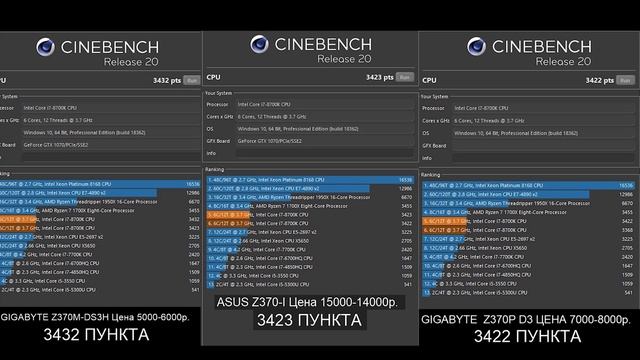Select GeForce GTX 1070 value in the 3432 pts panel
Screen dimensions: 640x360
[111, 145]
